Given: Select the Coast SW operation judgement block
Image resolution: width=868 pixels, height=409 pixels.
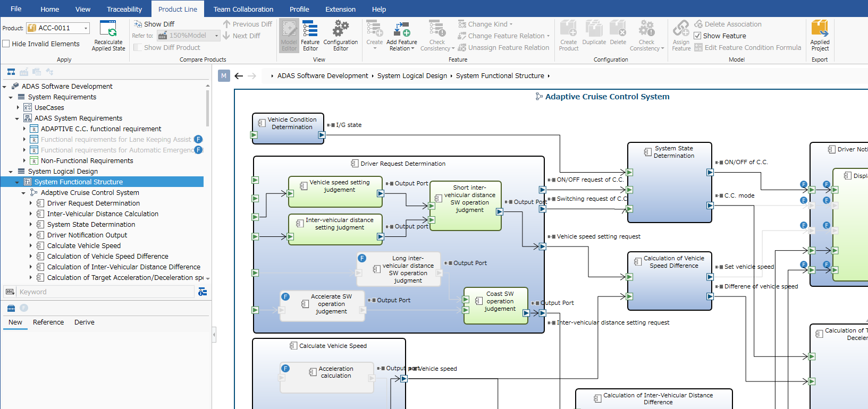Looking at the screenshot, I should [x=495, y=305].
